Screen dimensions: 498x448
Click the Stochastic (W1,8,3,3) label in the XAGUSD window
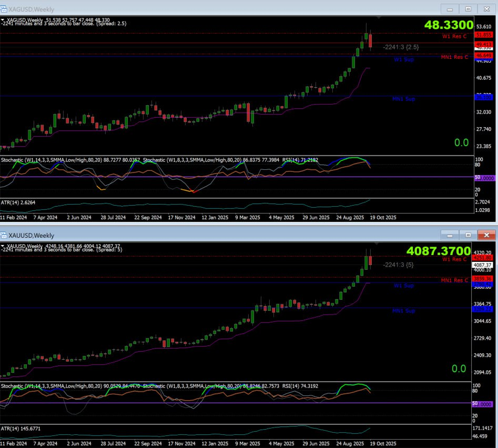pyautogui.click(x=211, y=160)
